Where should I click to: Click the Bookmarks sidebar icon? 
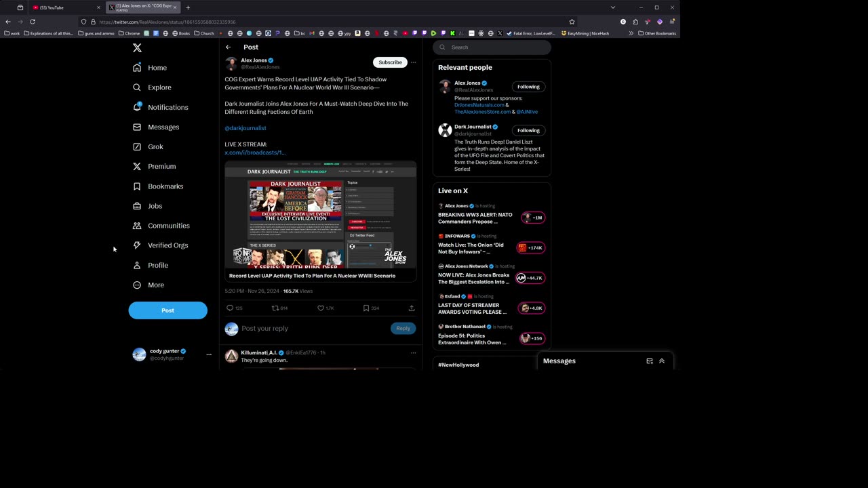click(x=137, y=186)
